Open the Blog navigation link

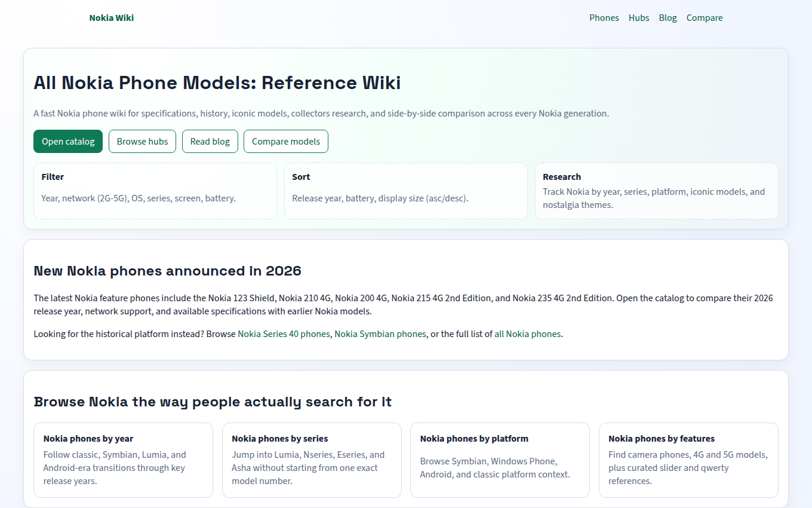coord(668,18)
